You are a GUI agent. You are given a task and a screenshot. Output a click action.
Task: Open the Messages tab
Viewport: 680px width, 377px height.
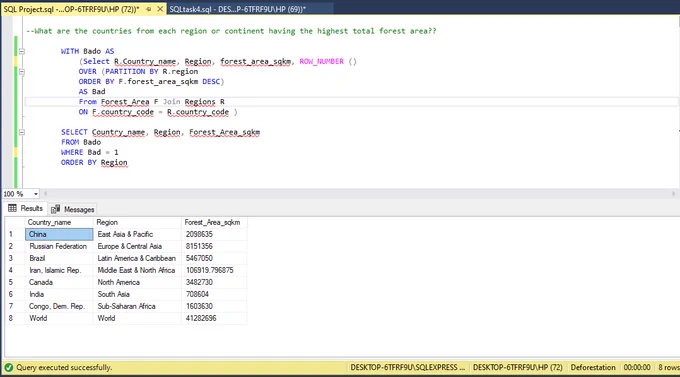[72, 210]
